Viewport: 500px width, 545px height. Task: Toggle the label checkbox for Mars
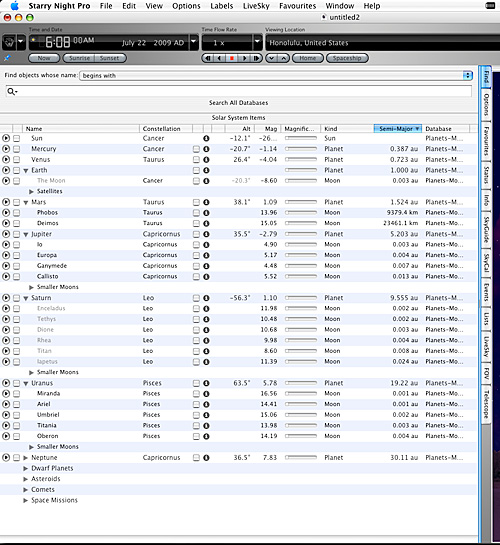click(16, 202)
